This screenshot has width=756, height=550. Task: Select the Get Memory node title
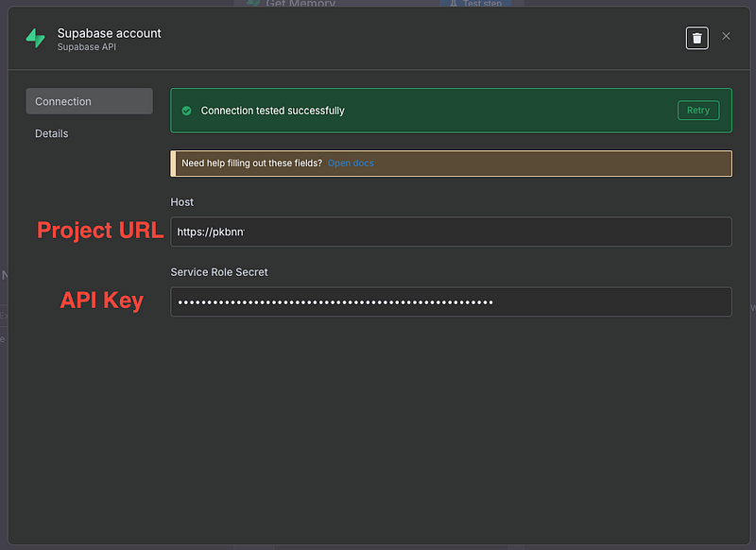coord(300,4)
